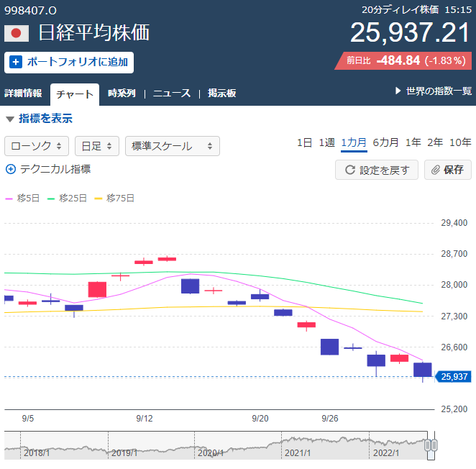Click the reload icon in 設定を戻す
The width and height of the screenshot is (476, 469).
pyautogui.click(x=350, y=170)
